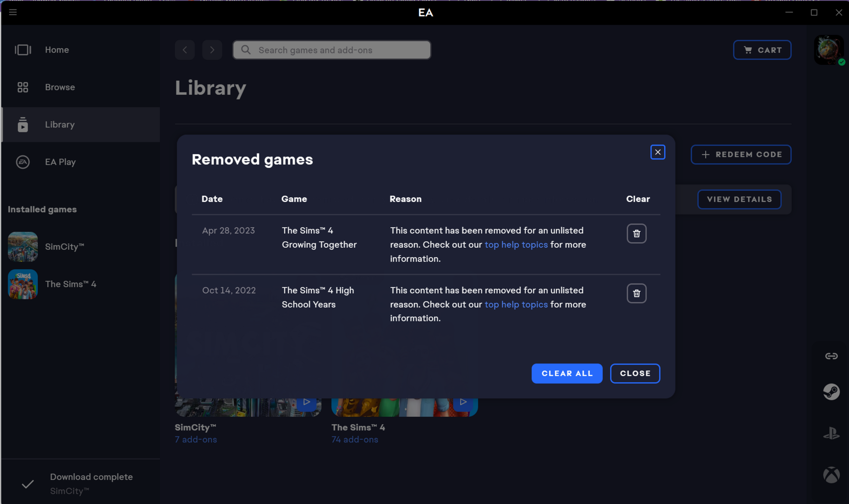
Task: Click the download complete checkmark icon
Action: pos(28,484)
